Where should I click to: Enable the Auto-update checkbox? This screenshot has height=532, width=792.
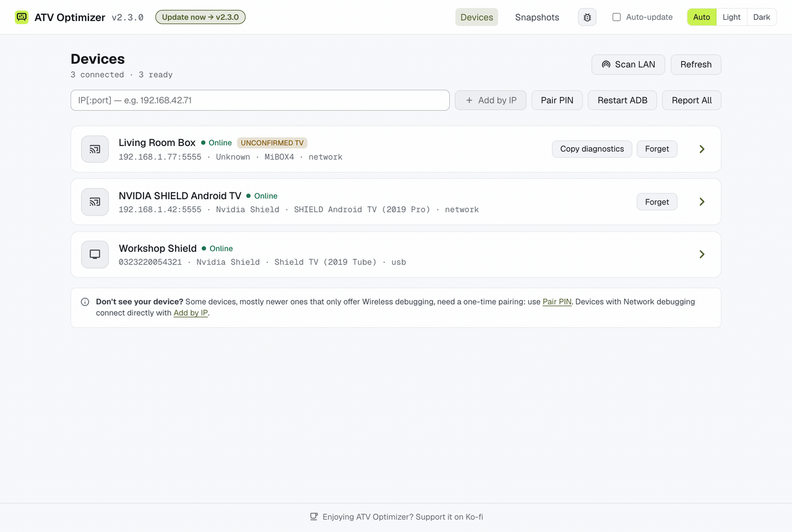click(x=616, y=17)
